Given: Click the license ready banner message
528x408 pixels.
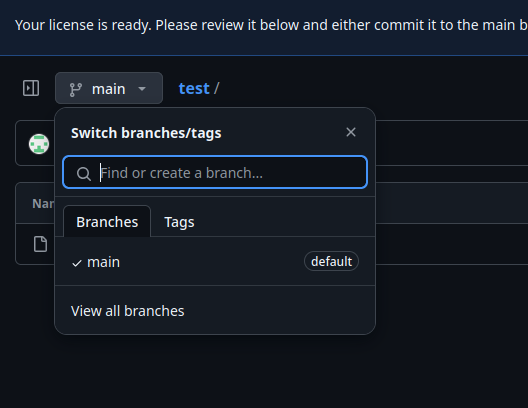Looking at the screenshot, I should [x=271, y=25].
